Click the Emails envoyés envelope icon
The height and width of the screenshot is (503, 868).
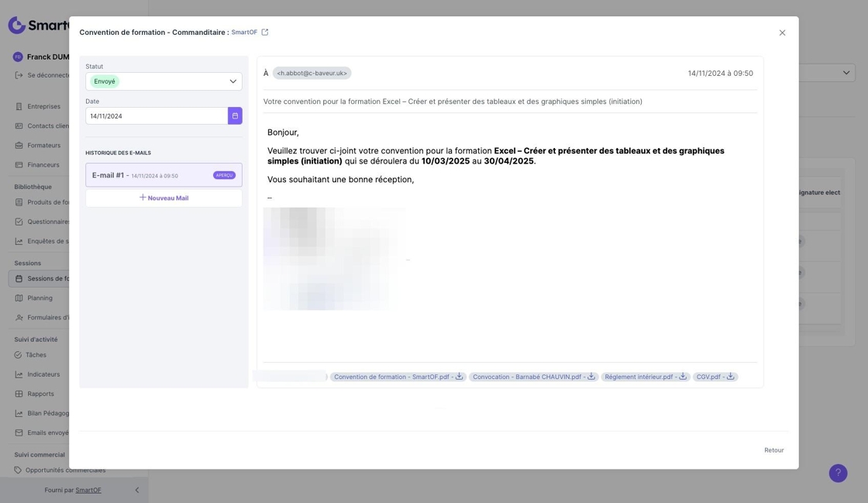click(19, 432)
